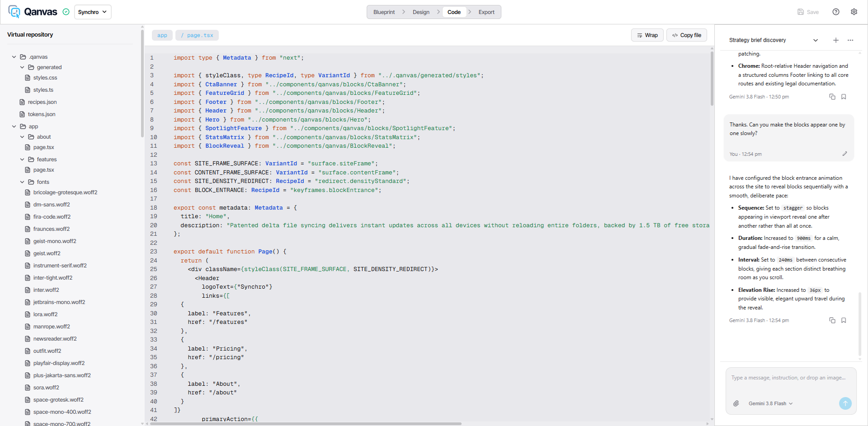Image resolution: width=868 pixels, height=426 pixels.
Task: Click the code horizontal scrollbar
Action: click(x=306, y=424)
